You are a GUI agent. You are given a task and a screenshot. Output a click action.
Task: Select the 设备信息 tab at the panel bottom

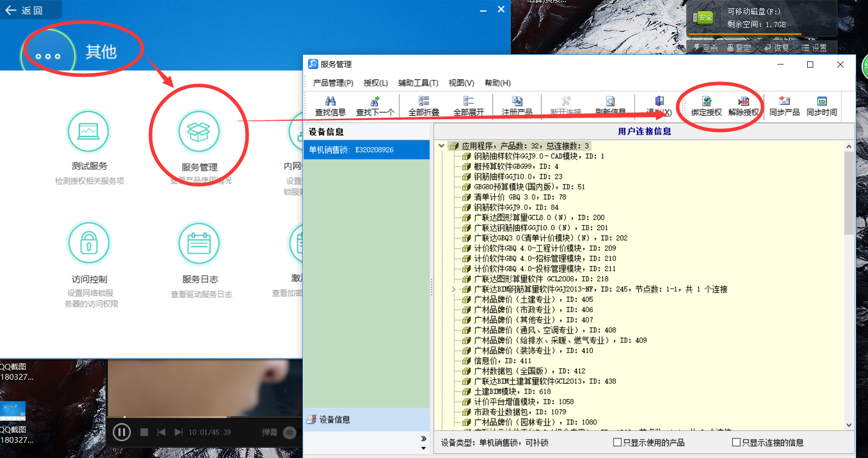click(366, 420)
